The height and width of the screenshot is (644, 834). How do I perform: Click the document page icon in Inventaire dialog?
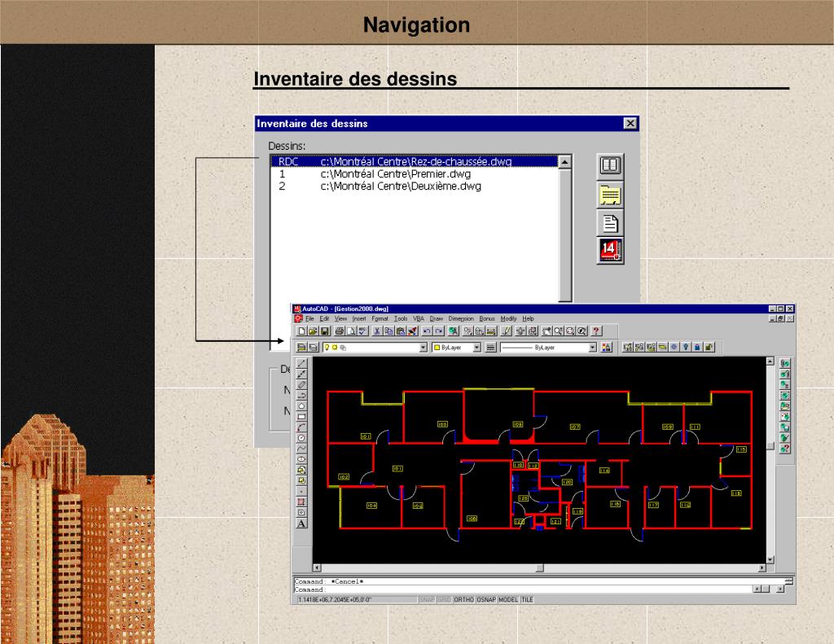click(610, 223)
